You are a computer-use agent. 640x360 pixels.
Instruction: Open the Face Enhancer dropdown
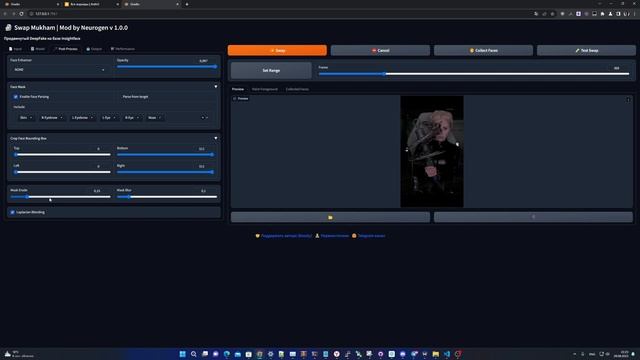coord(59,70)
